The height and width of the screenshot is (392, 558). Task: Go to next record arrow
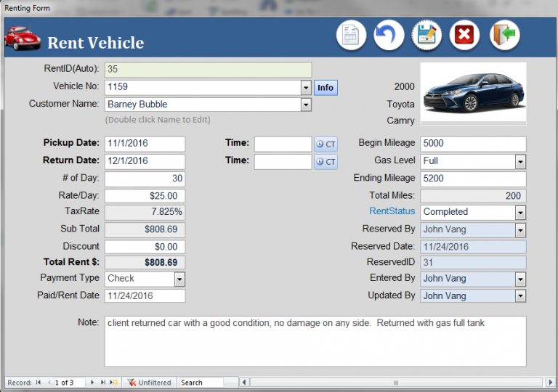point(92,383)
